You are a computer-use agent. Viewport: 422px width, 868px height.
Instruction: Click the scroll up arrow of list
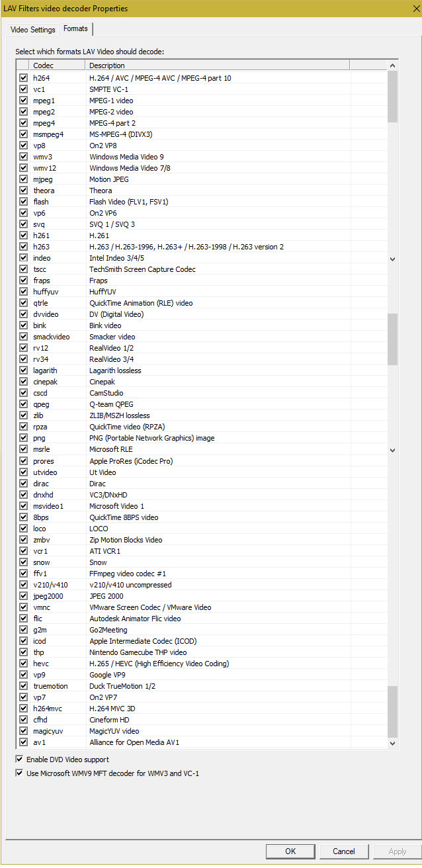pos(393,65)
